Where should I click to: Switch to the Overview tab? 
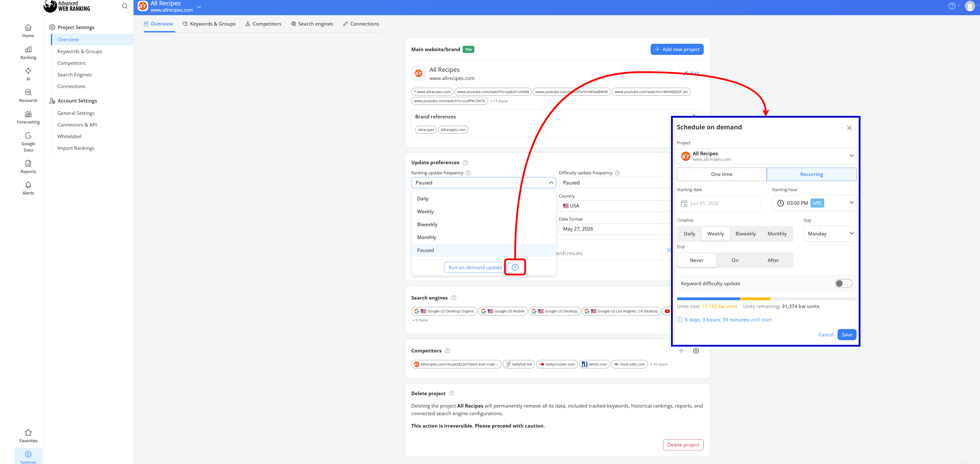point(159,24)
